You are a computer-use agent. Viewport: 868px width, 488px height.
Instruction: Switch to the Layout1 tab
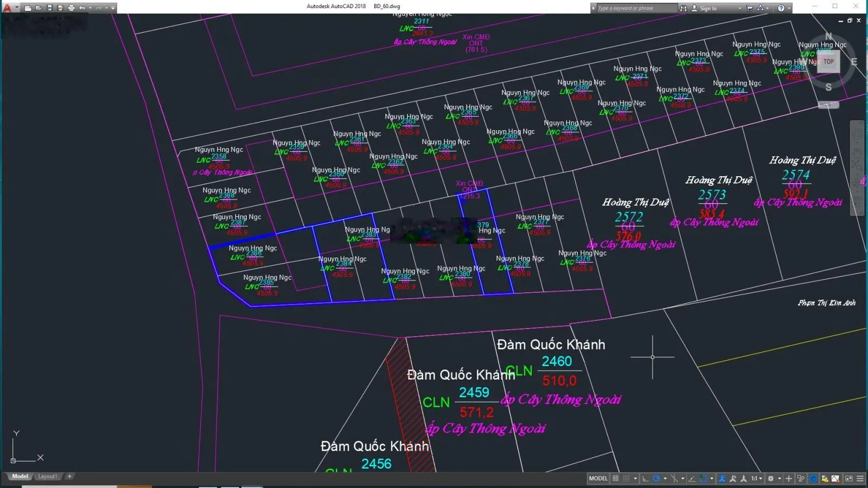48,476
